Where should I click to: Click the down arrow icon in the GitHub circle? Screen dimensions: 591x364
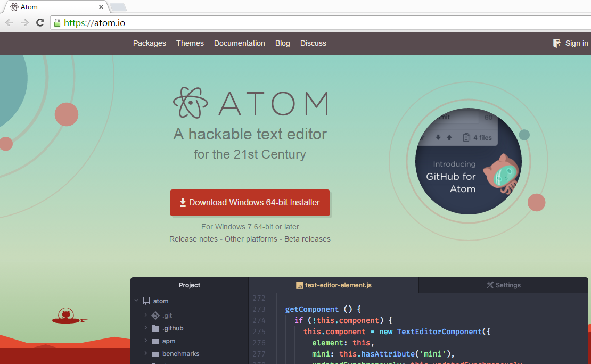(438, 137)
